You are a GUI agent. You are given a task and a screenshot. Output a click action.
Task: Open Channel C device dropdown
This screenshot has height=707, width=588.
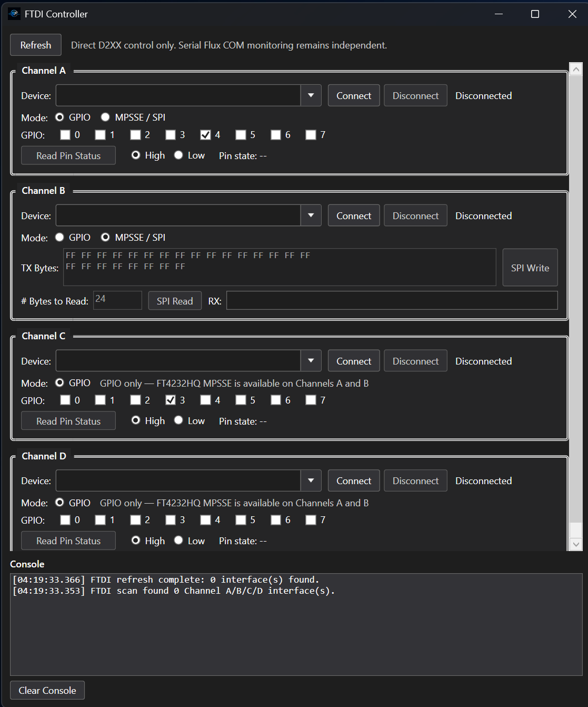coord(311,361)
